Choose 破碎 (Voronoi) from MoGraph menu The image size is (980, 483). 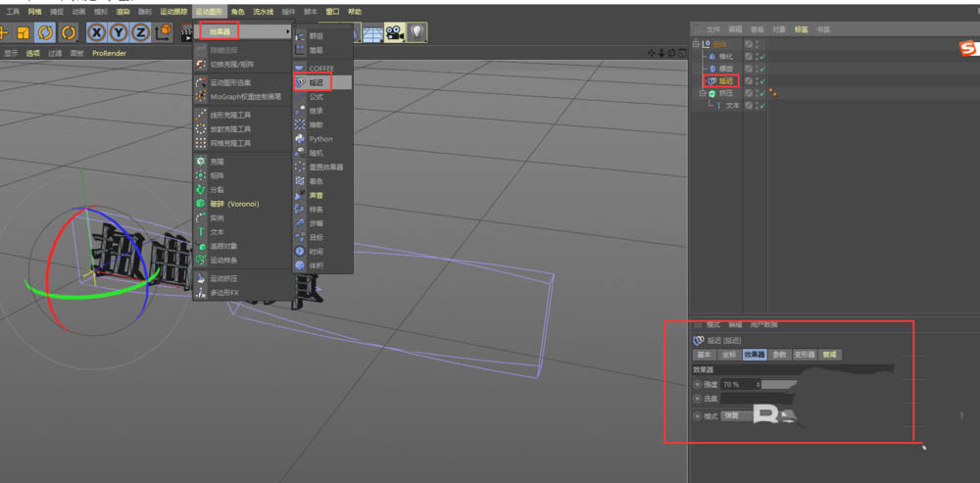click(x=234, y=204)
